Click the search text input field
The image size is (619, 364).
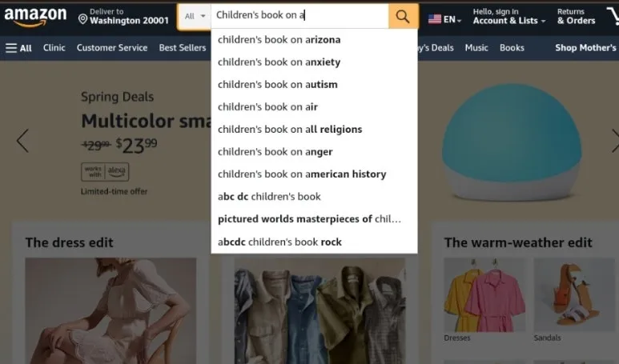pyautogui.click(x=300, y=16)
